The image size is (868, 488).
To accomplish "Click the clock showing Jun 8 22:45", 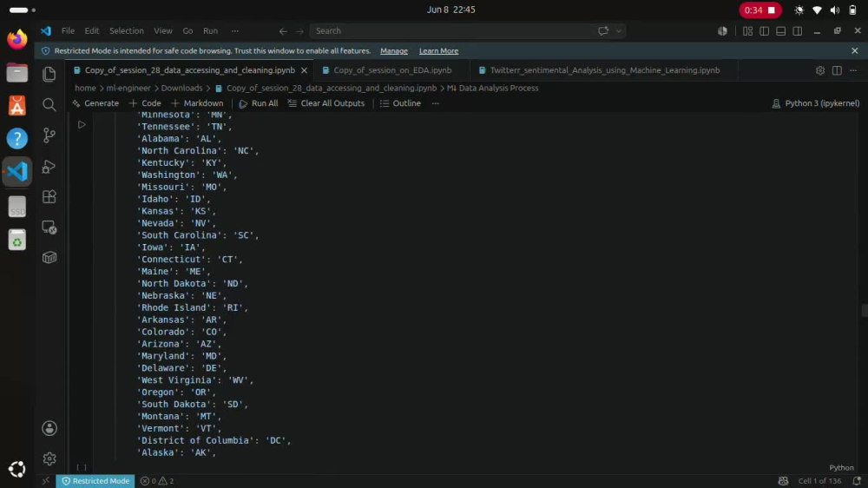I will (x=450, y=10).
